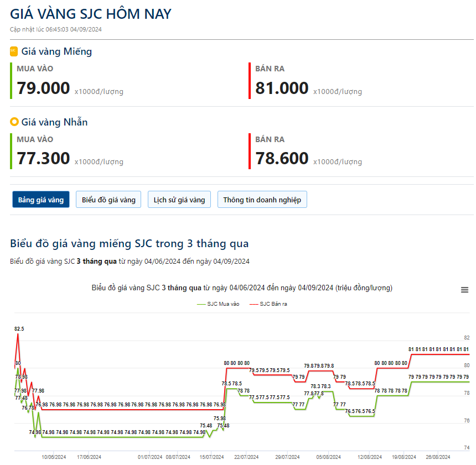Click the 05/08/2024 x-axis date label
The width and height of the screenshot is (476, 465).
[x=328, y=457]
